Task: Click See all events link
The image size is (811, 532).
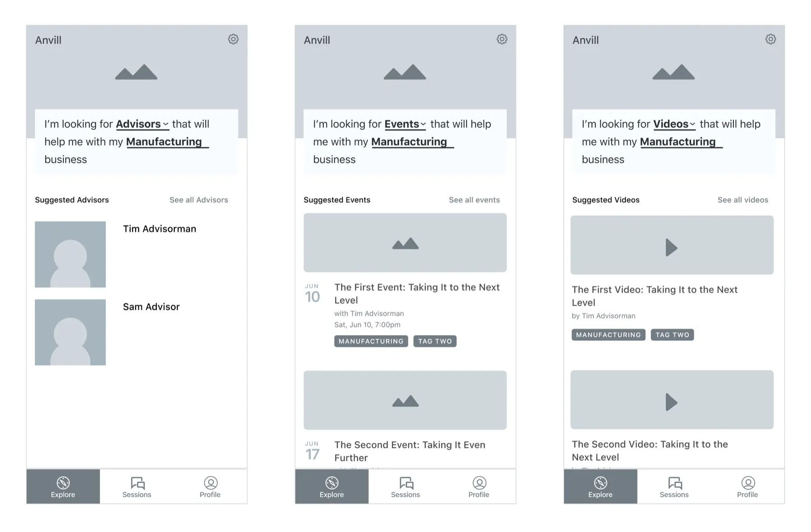Action: pos(474,200)
